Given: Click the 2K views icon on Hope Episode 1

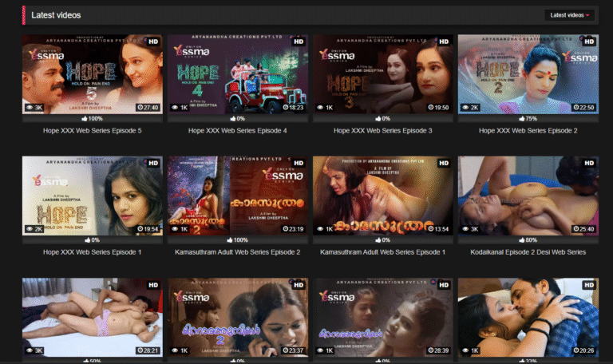Looking at the screenshot, I should (30, 228).
